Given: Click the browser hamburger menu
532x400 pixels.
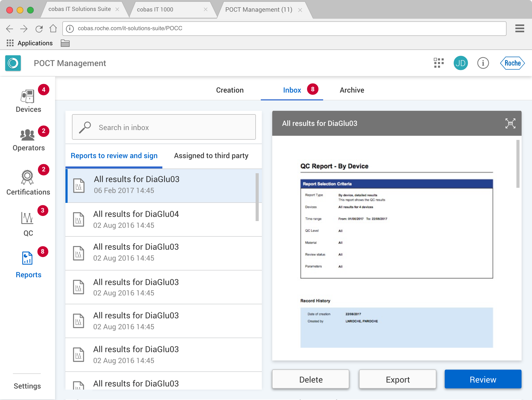Looking at the screenshot, I should tap(520, 28).
